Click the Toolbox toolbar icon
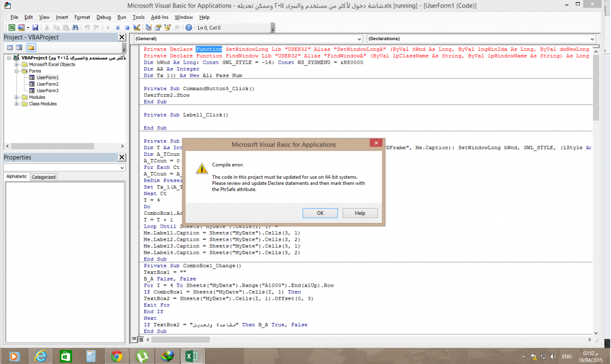Image resolution: width=611 pixels, height=364 pixels. (x=177, y=27)
